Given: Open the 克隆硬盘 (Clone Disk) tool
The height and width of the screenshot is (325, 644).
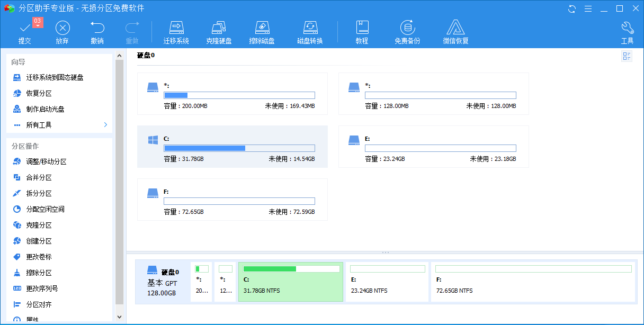Looking at the screenshot, I should point(219,31).
